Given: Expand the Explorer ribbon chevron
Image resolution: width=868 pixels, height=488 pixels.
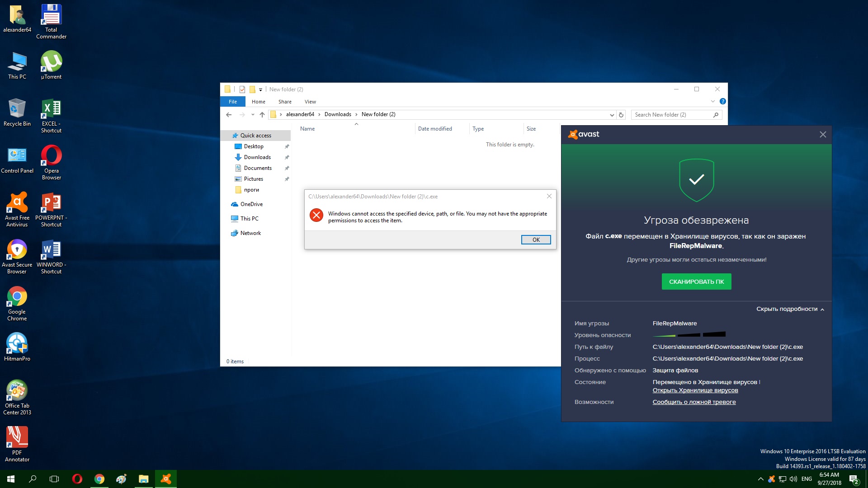Looking at the screenshot, I should (x=713, y=102).
